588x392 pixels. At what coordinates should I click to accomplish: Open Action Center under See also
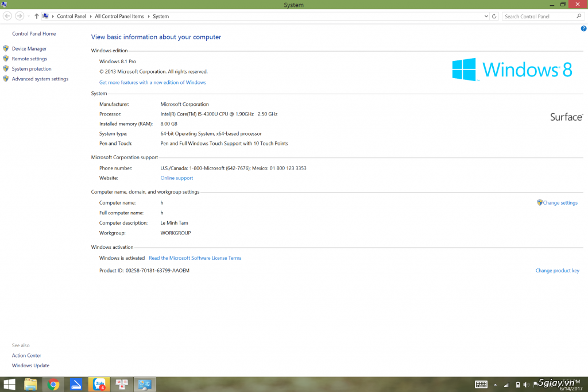click(x=26, y=355)
